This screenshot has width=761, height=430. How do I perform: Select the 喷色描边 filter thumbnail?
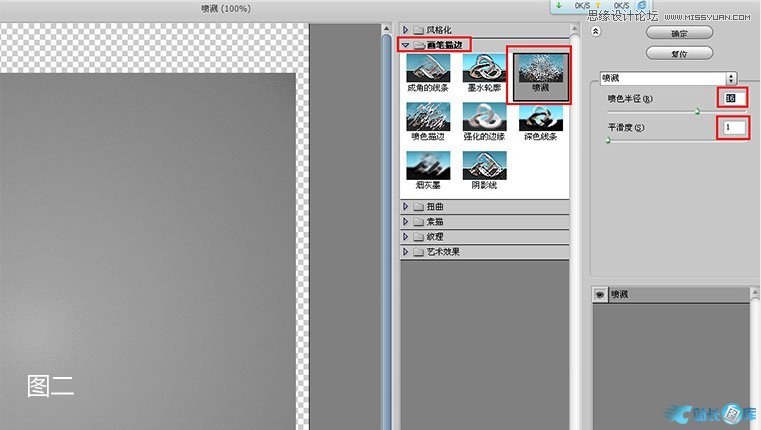click(x=427, y=117)
